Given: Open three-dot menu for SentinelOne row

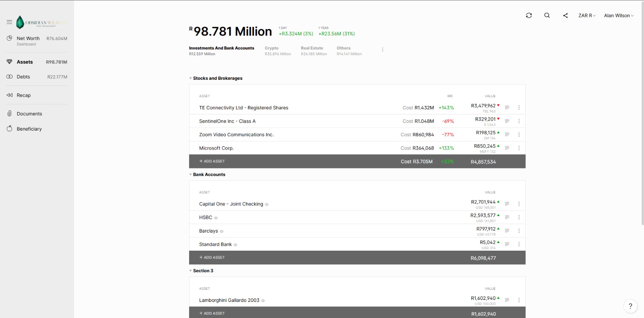Looking at the screenshot, I should [519, 121].
